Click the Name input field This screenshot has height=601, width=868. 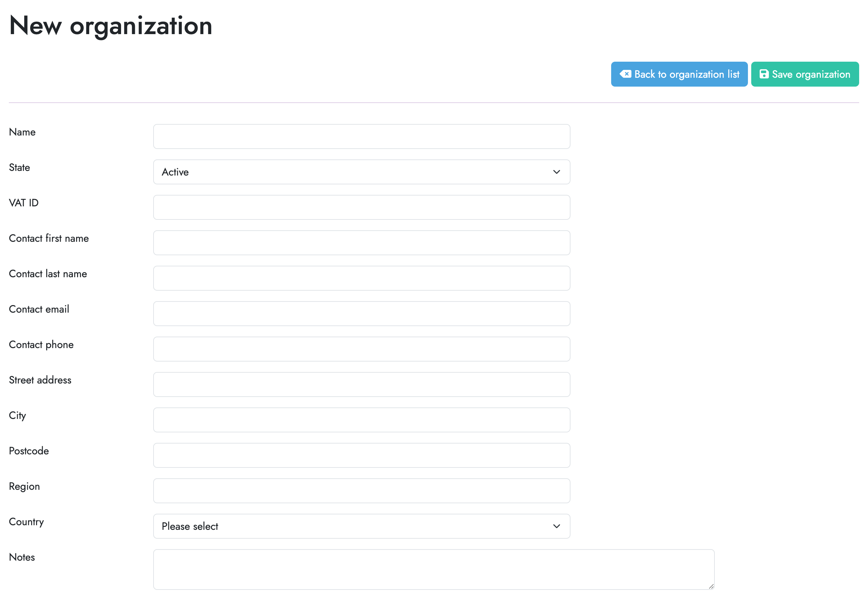[x=362, y=136]
